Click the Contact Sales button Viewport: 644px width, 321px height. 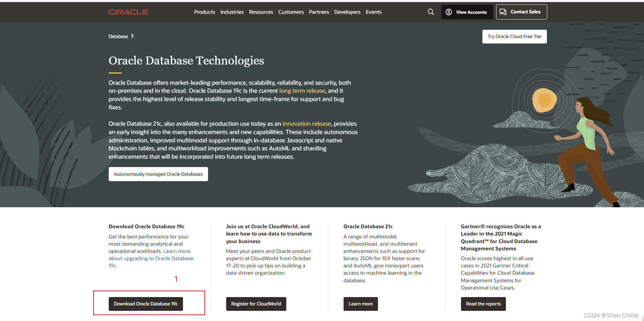(x=522, y=12)
